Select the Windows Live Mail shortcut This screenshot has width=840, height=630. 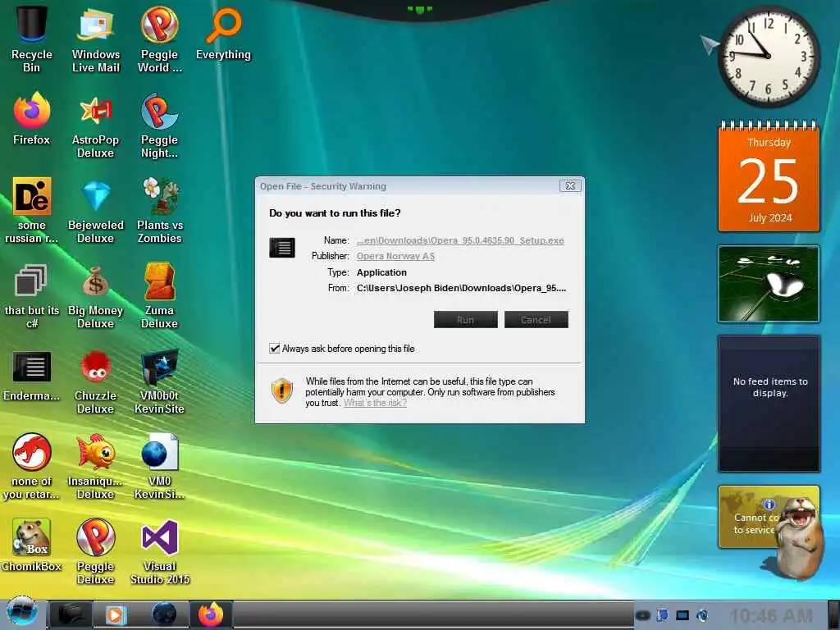(95, 39)
